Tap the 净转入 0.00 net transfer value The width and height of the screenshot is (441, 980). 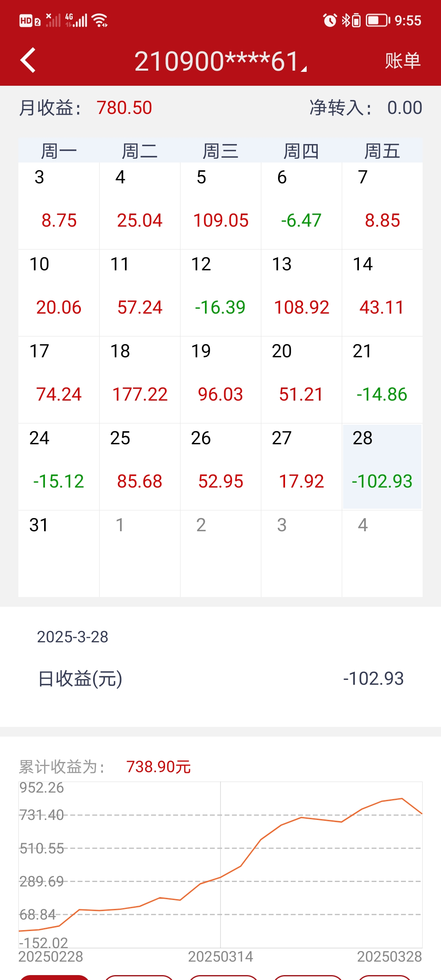pos(404,108)
